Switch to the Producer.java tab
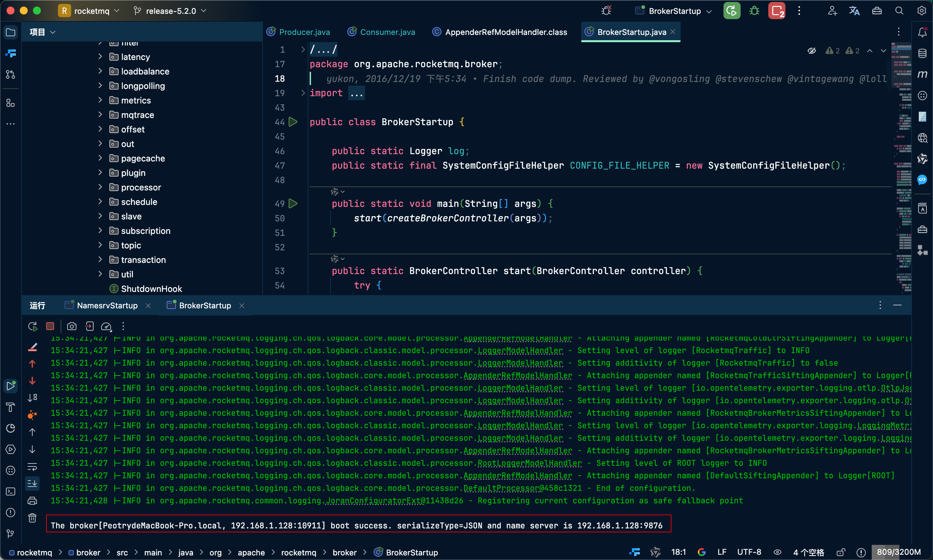Viewport: 933px width, 560px height. 298,32
